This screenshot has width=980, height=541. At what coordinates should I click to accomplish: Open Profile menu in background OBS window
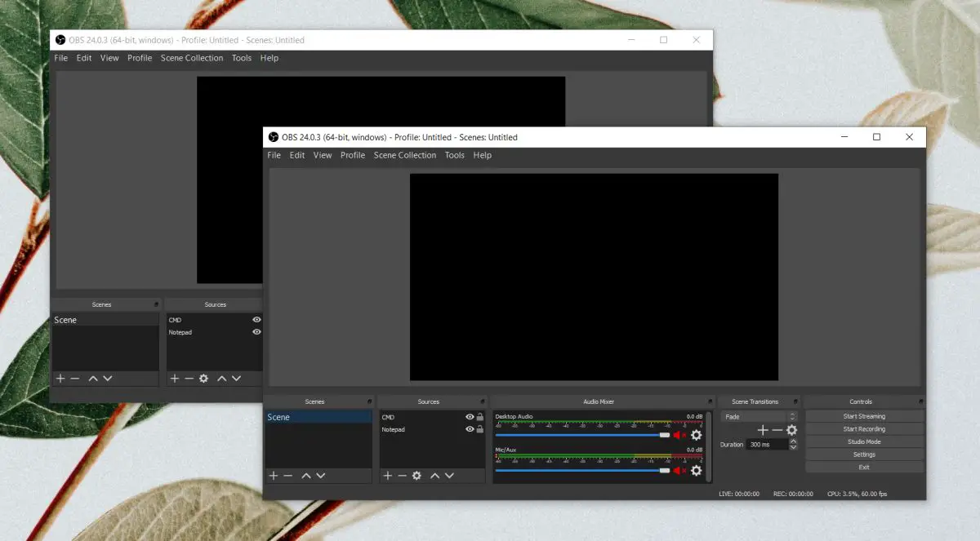click(140, 58)
